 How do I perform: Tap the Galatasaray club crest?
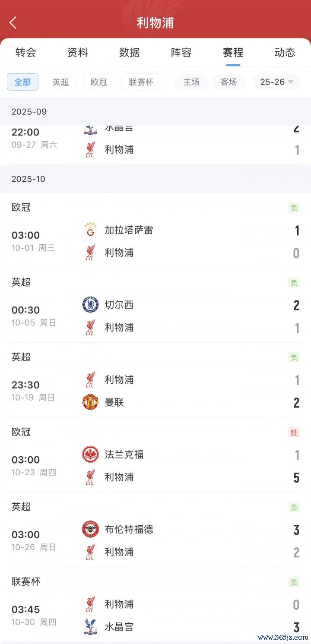coord(90,230)
